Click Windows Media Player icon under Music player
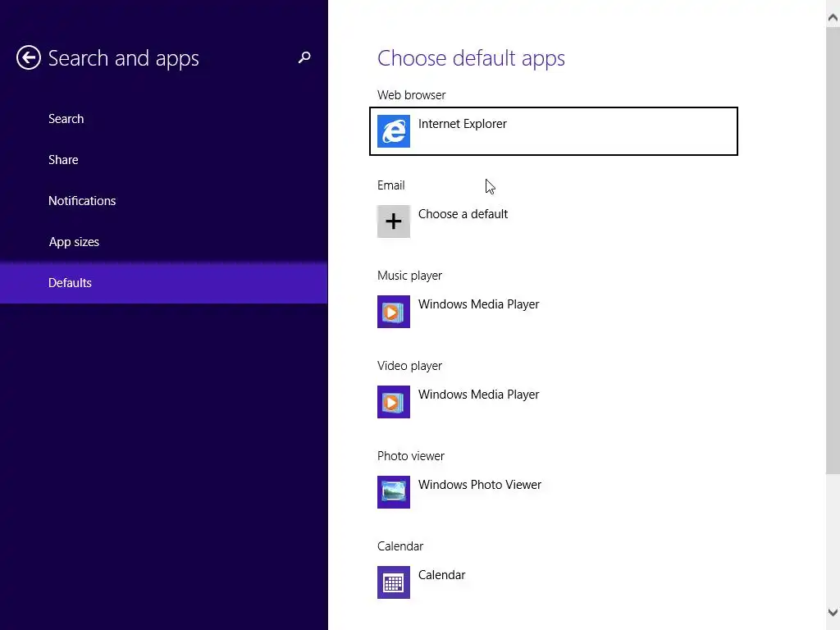The height and width of the screenshot is (630, 840). click(x=393, y=312)
